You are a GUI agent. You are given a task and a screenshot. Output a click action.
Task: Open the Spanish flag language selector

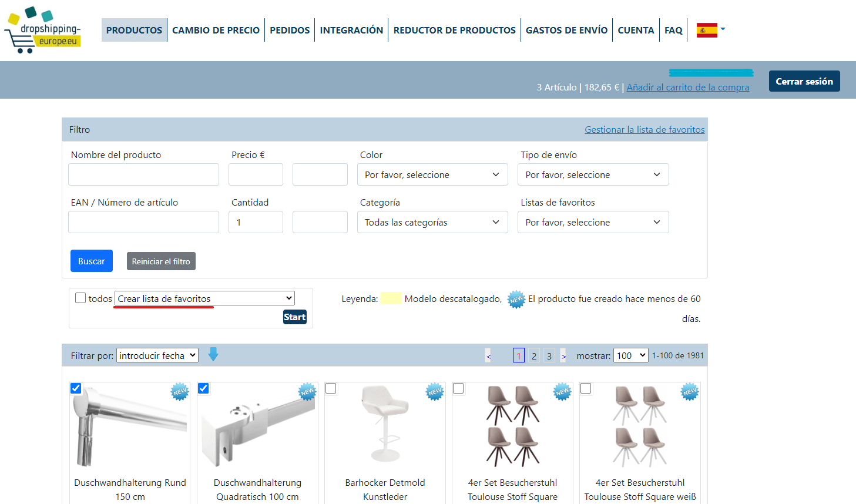(711, 30)
